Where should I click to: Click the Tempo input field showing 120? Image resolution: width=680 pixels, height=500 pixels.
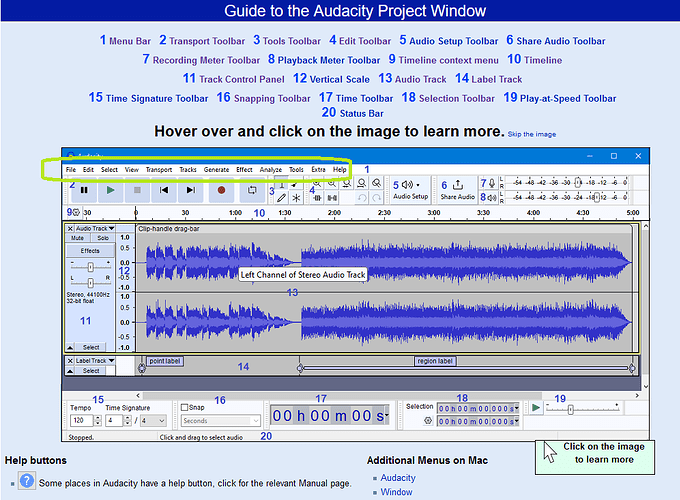[x=82, y=420]
